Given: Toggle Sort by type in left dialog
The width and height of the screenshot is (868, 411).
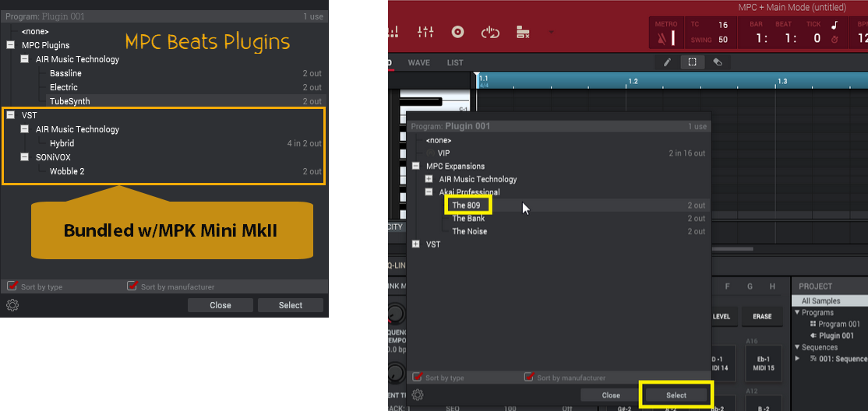Looking at the screenshot, I should (12, 286).
